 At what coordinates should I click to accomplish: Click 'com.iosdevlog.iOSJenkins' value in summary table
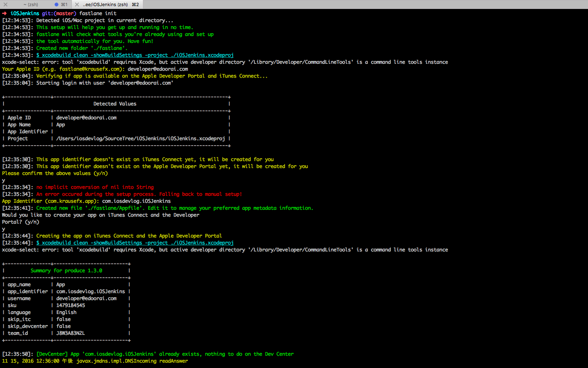(91, 292)
